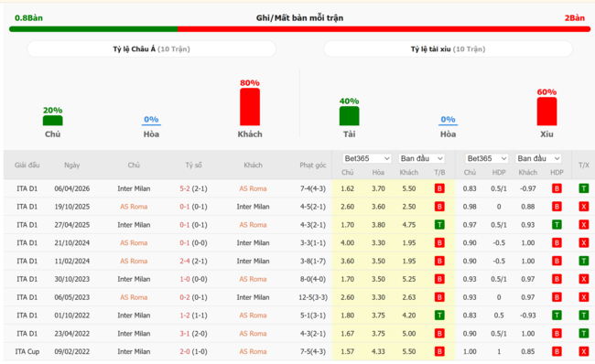Viewport: 595px width, 364px height.
Task: Click red X badge in 19/10/2025 row
Action: (584, 207)
